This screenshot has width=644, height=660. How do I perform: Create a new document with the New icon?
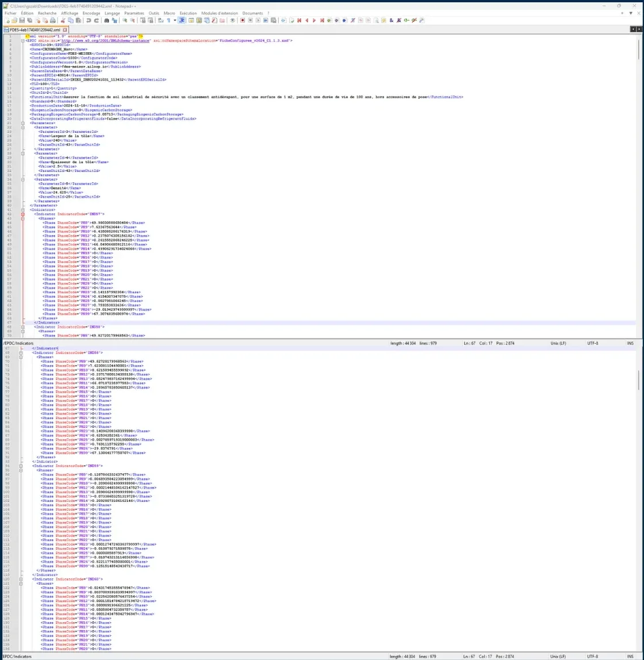pos(7,20)
